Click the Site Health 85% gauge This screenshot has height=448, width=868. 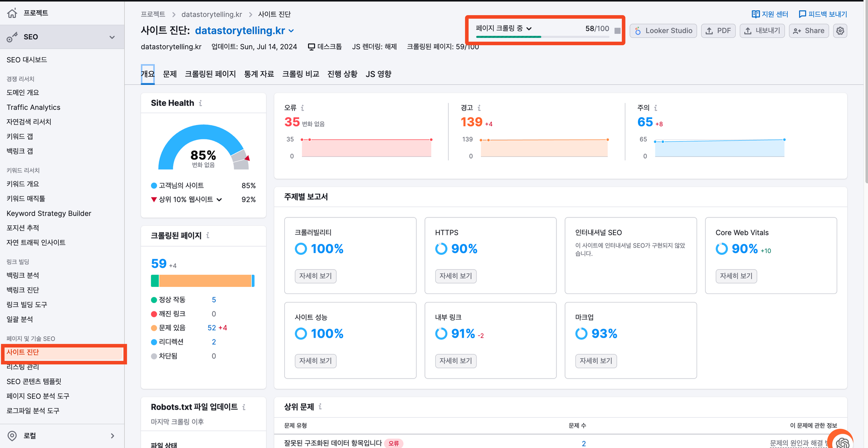coord(203,147)
